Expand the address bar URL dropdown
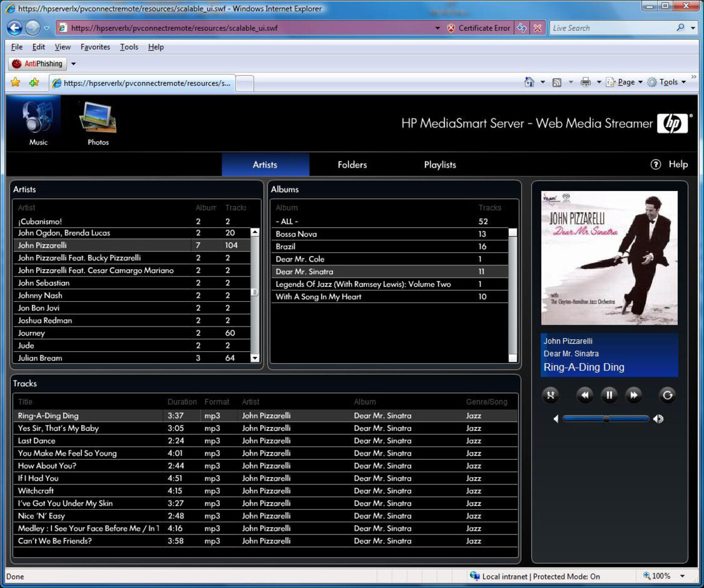Viewport: 704px width, 588px height. tap(437, 28)
